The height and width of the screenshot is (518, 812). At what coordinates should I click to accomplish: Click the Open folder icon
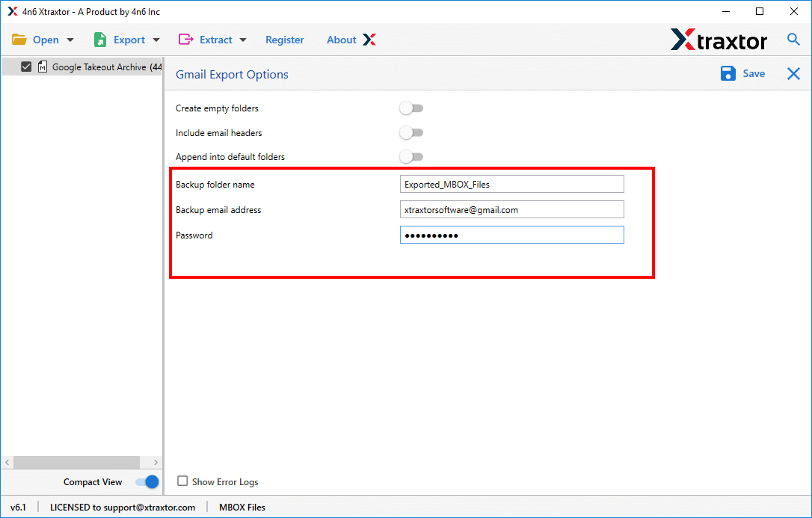[19, 40]
